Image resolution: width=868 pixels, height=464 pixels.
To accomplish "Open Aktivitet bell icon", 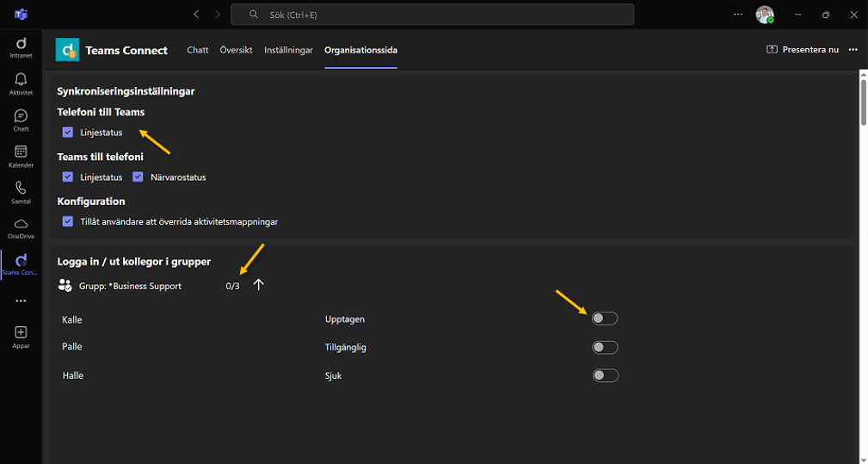I will coord(21,84).
